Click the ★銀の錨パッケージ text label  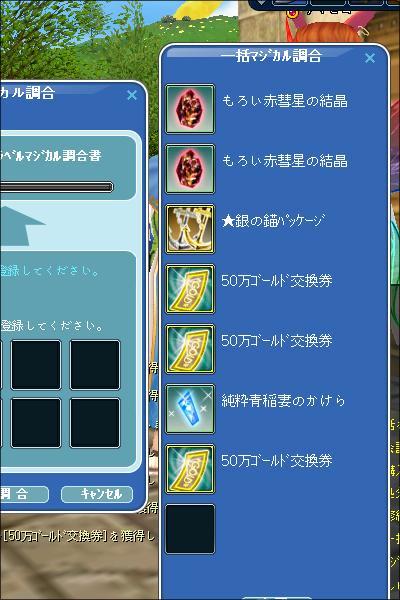pos(273,221)
